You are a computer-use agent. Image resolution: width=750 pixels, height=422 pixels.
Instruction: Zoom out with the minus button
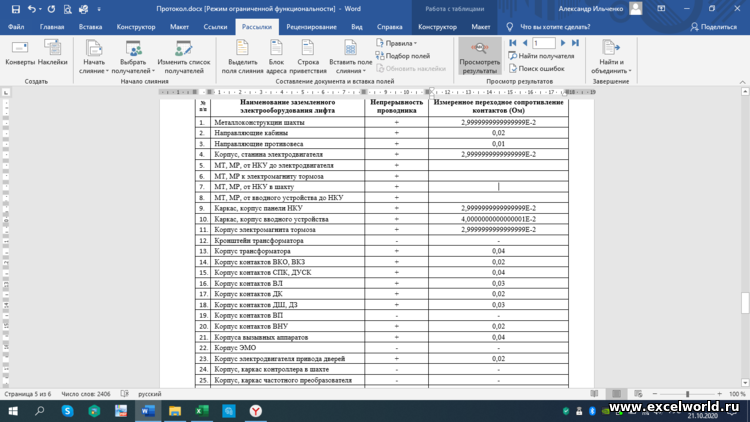(655, 394)
